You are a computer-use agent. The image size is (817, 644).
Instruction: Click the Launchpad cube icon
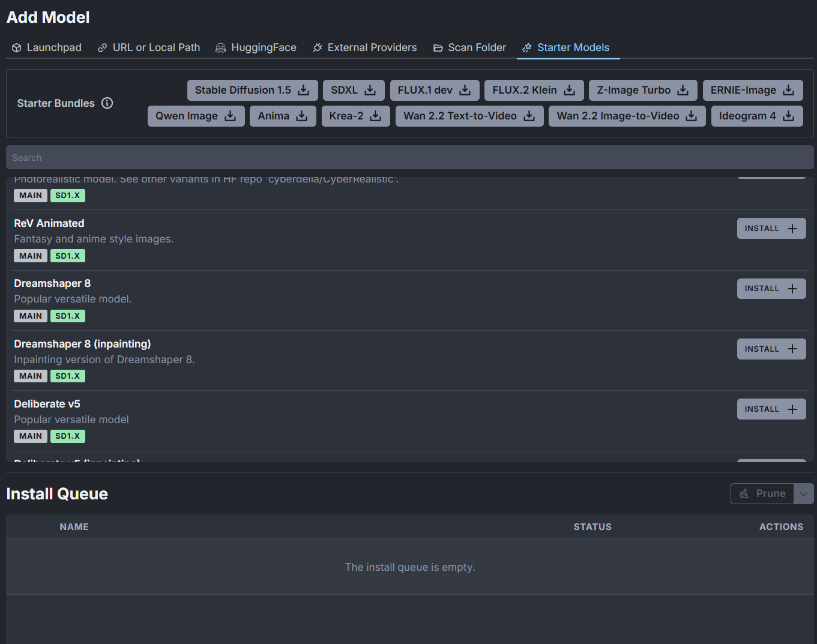[17, 48]
